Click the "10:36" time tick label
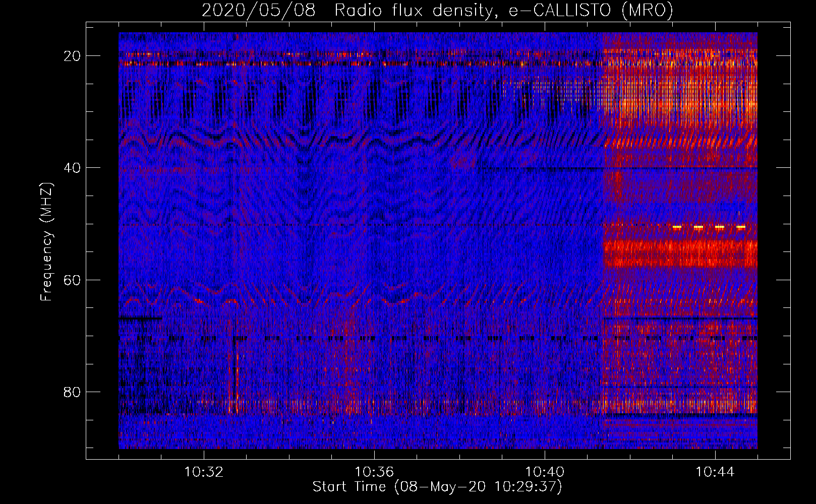This screenshot has height=504, width=816. pos(374,472)
